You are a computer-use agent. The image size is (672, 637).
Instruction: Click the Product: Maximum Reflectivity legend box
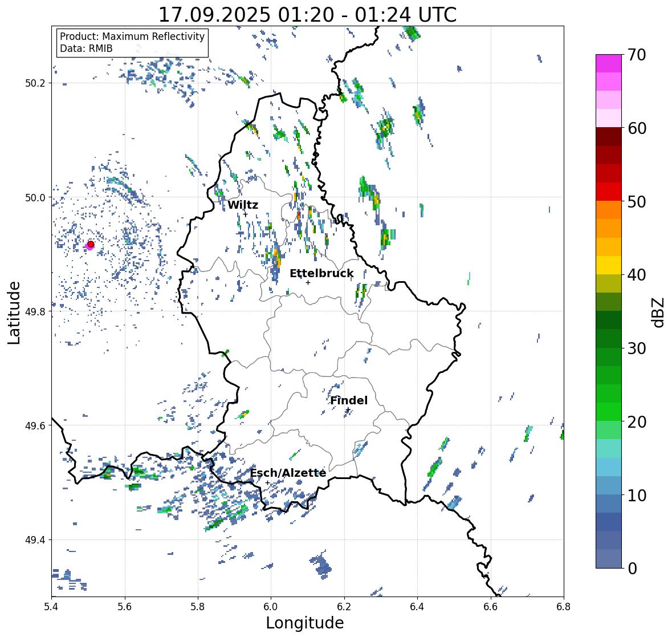(132, 42)
